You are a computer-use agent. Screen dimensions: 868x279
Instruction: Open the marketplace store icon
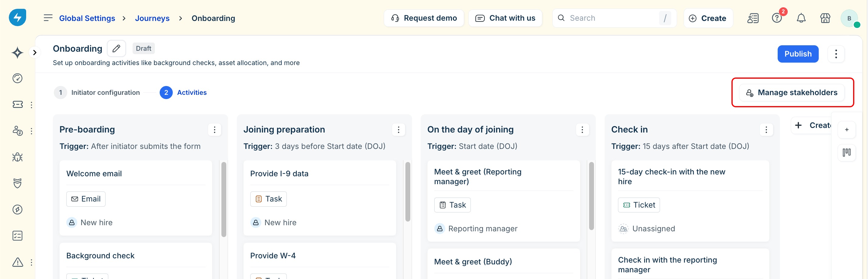(x=825, y=18)
